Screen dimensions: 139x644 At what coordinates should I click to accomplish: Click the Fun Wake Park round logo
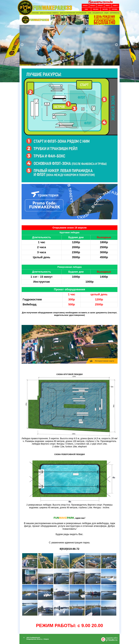(x=25, y=8)
